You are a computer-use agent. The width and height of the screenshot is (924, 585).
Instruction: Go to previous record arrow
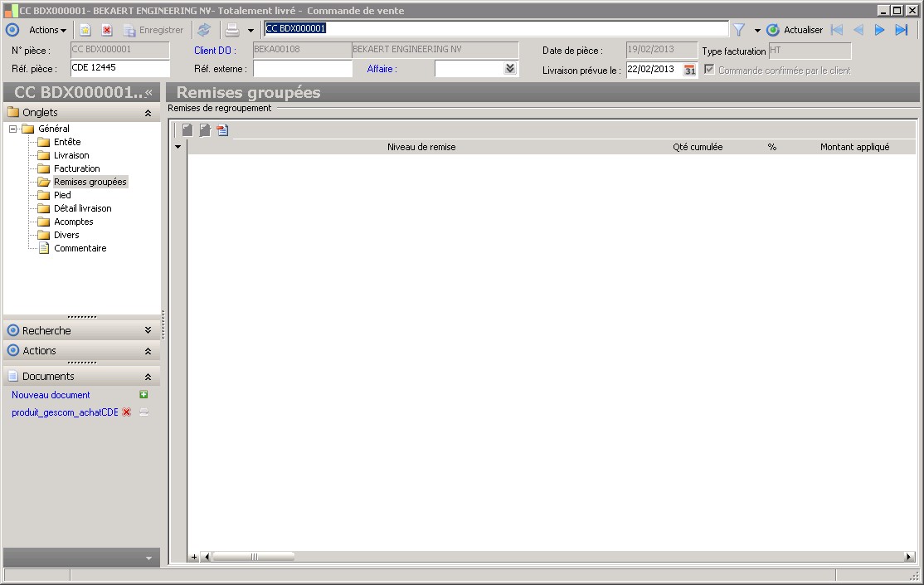pos(858,30)
